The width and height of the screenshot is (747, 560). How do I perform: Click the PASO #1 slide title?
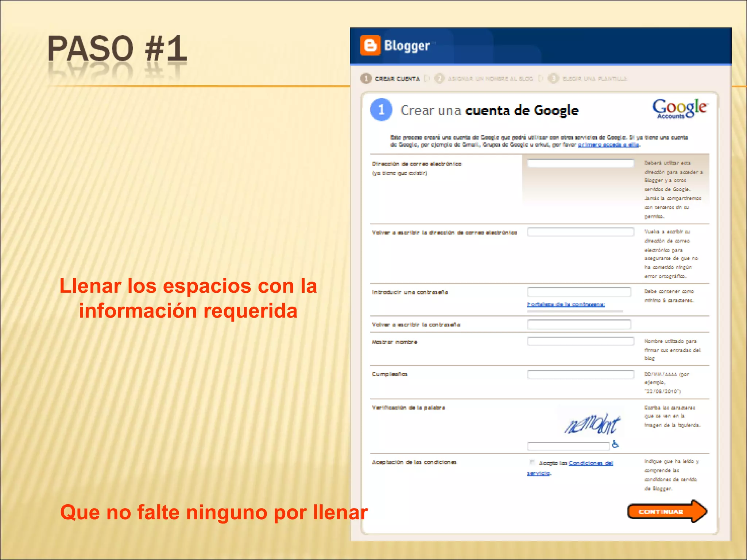tap(117, 48)
